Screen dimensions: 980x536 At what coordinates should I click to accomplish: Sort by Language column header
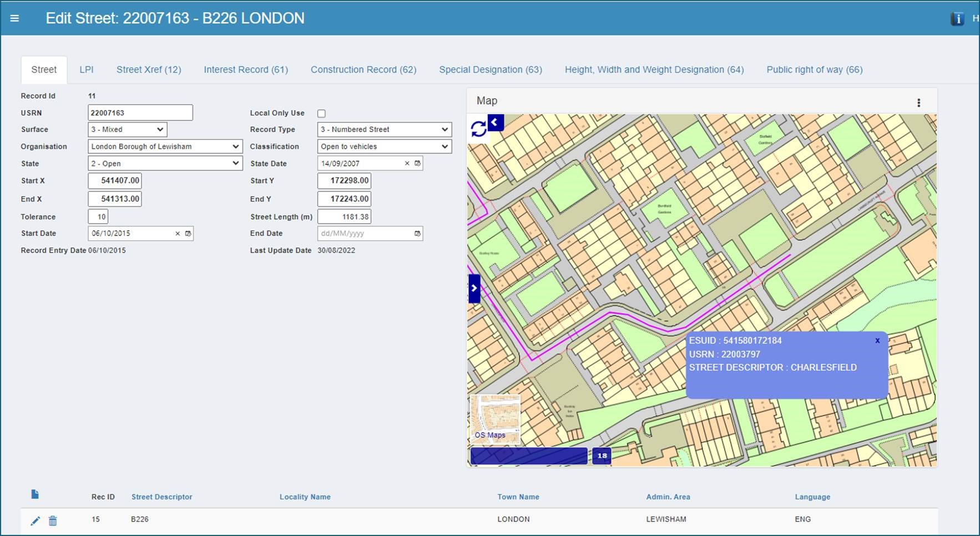pyautogui.click(x=812, y=497)
